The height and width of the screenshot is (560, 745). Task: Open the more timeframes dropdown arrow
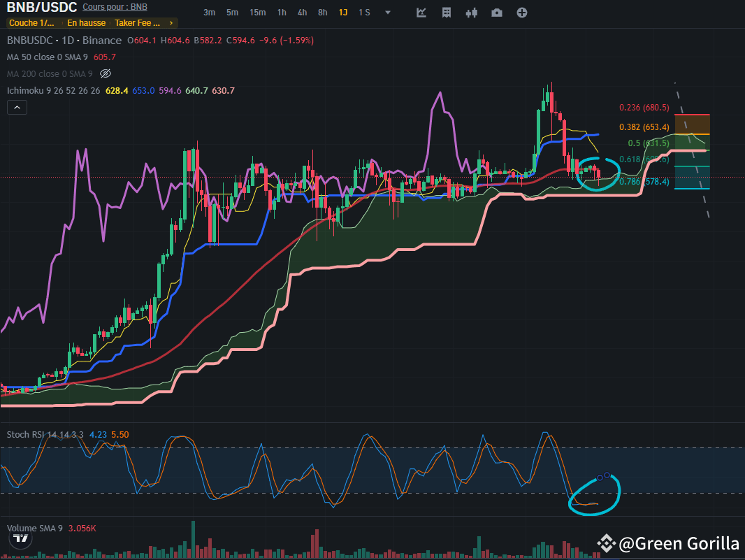(388, 13)
